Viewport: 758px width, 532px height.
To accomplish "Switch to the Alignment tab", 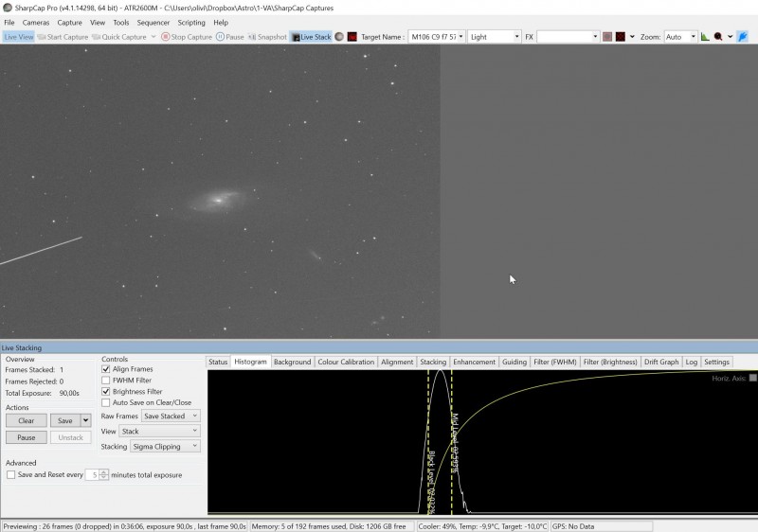I will [397, 362].
